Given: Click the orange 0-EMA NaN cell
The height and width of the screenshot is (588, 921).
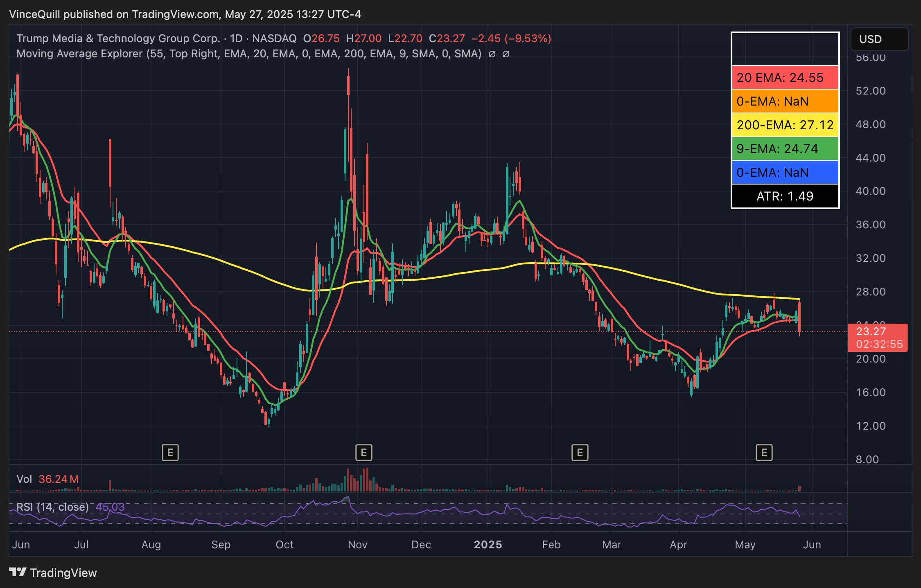Looking at the screenshot, I should [x=785, y=101].
